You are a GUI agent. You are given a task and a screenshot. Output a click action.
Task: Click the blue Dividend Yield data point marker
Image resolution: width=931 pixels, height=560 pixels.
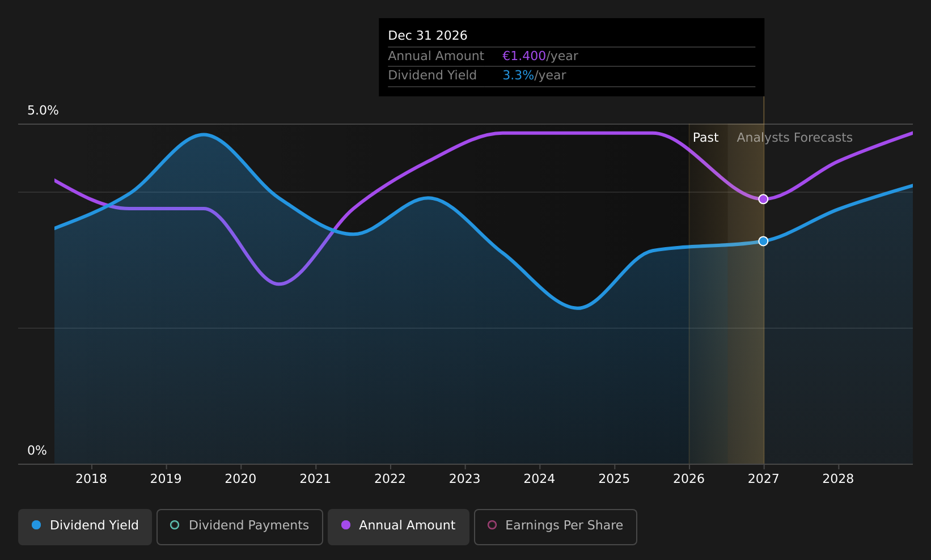pyautogui.click(x=763, y=241)
